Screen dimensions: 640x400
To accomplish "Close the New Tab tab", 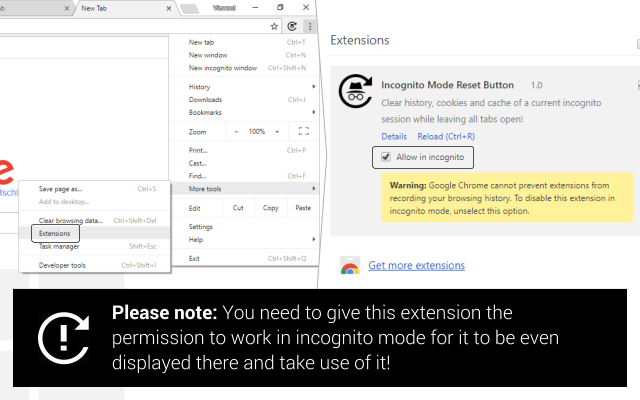I will 169,8.
